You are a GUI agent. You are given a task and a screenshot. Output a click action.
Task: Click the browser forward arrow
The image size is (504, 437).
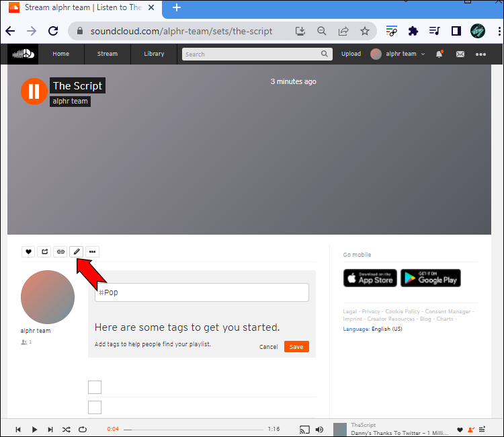[32, 31]
